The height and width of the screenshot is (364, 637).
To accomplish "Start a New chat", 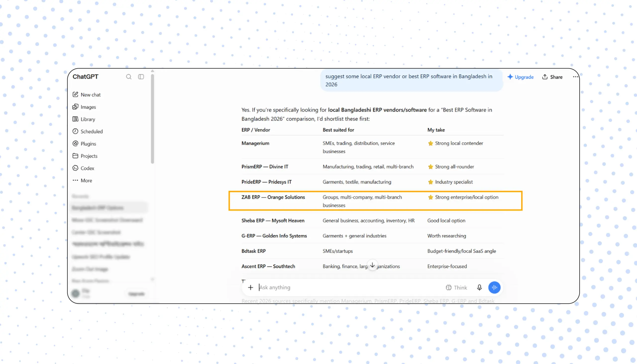I will coord(87,95).
